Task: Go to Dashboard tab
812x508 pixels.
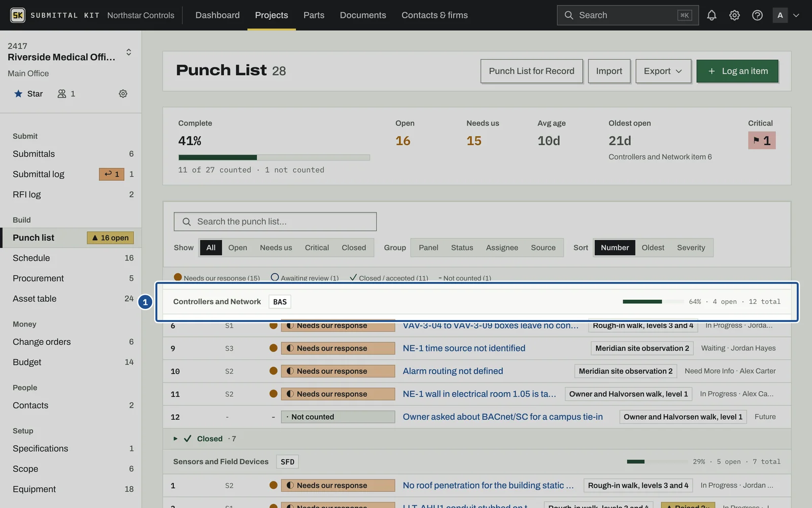Action: click(x=217, y=15)
